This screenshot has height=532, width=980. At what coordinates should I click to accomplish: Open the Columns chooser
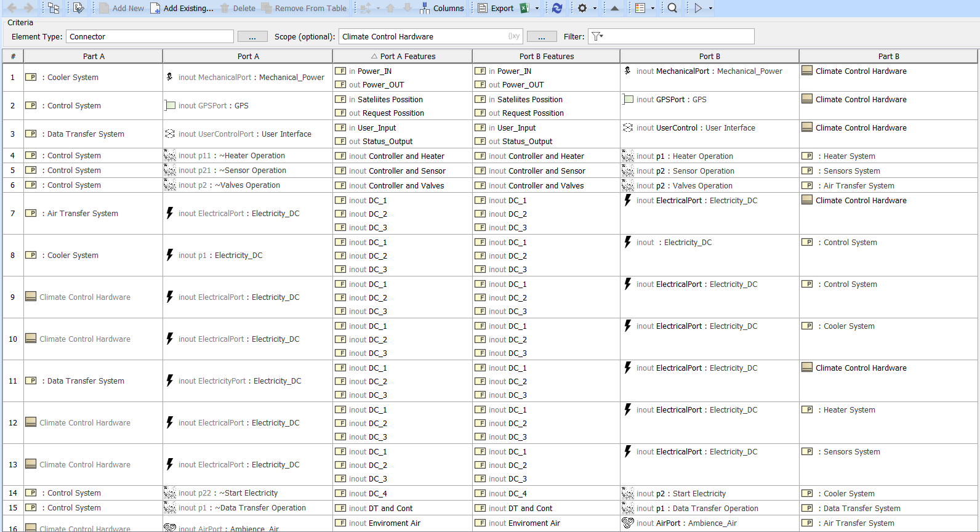coord(442,8)
